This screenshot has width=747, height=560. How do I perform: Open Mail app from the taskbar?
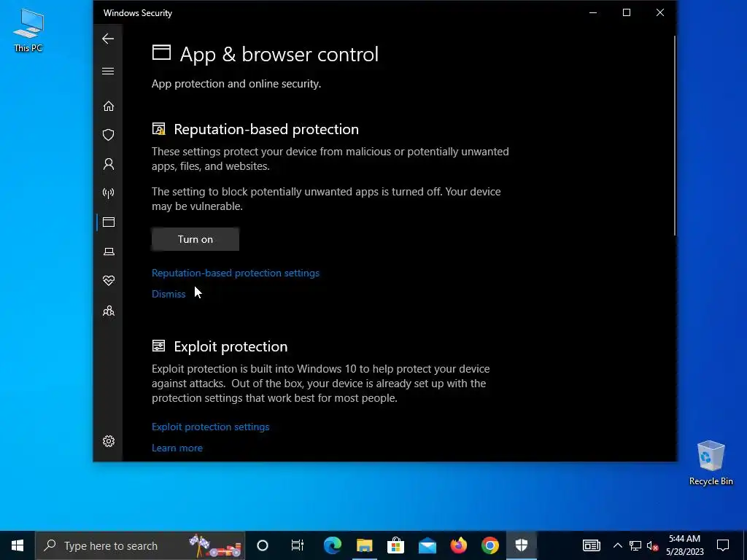pos(427,545)
